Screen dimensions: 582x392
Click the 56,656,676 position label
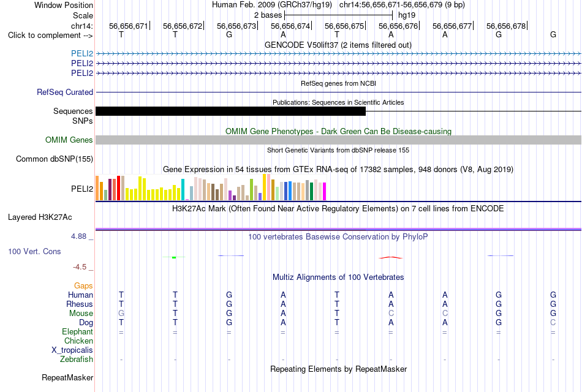(398, 26)
